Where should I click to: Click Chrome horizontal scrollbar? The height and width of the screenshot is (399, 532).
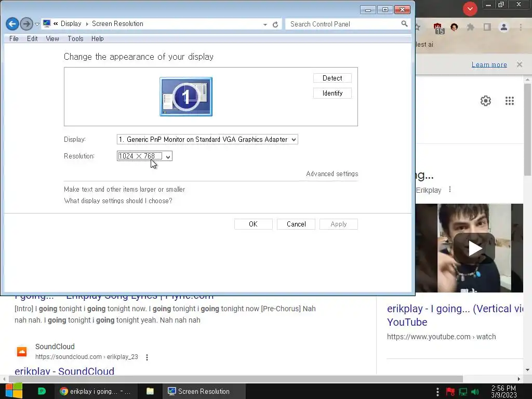236,379
